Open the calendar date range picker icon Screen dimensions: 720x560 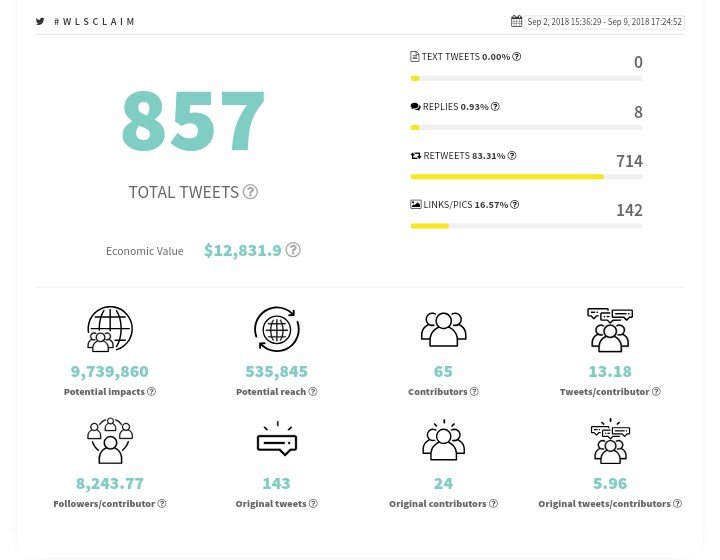[x=516, y=21]
